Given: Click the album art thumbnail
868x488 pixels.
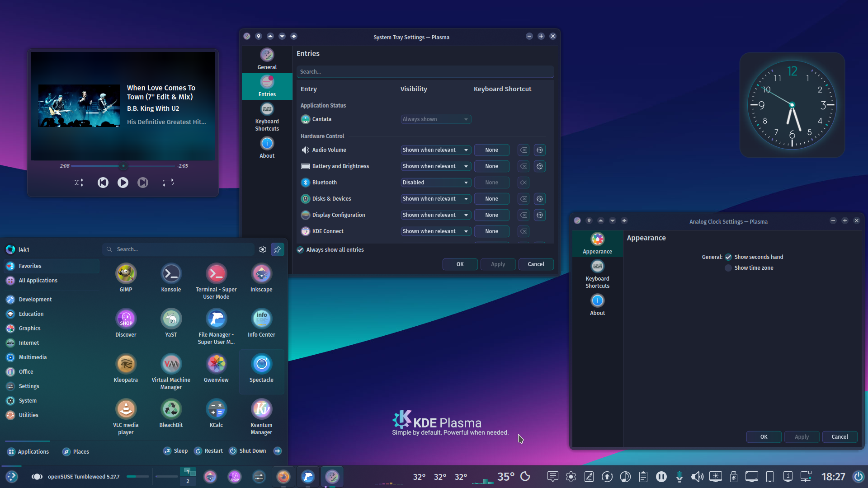Looking at the screenshot, I should click(79, 106).
